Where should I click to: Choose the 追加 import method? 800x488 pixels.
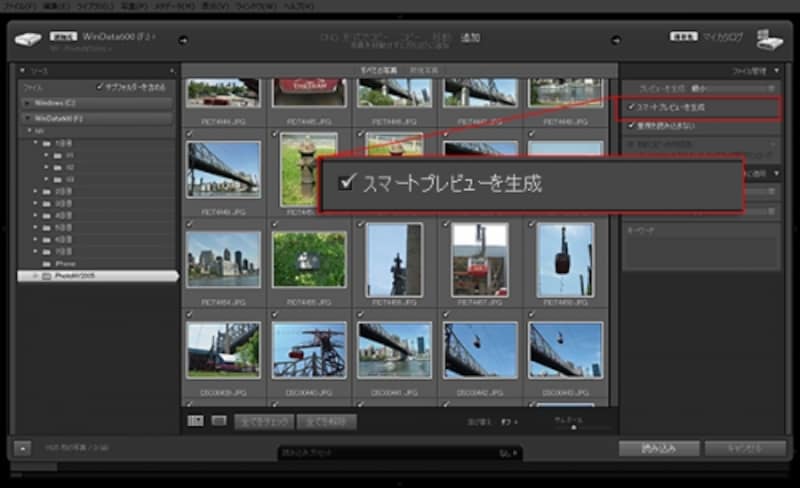click(470, 38)
